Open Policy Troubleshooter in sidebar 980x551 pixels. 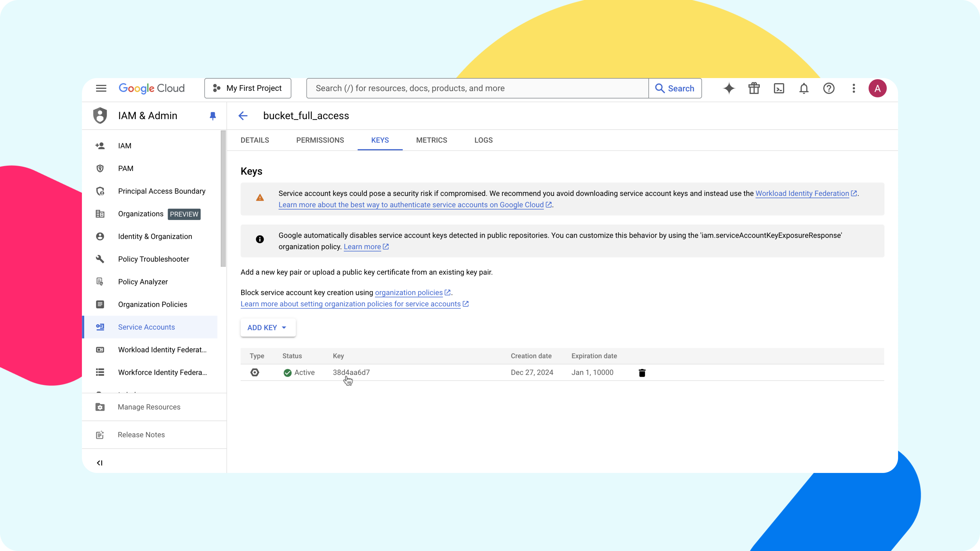[153, 259]
